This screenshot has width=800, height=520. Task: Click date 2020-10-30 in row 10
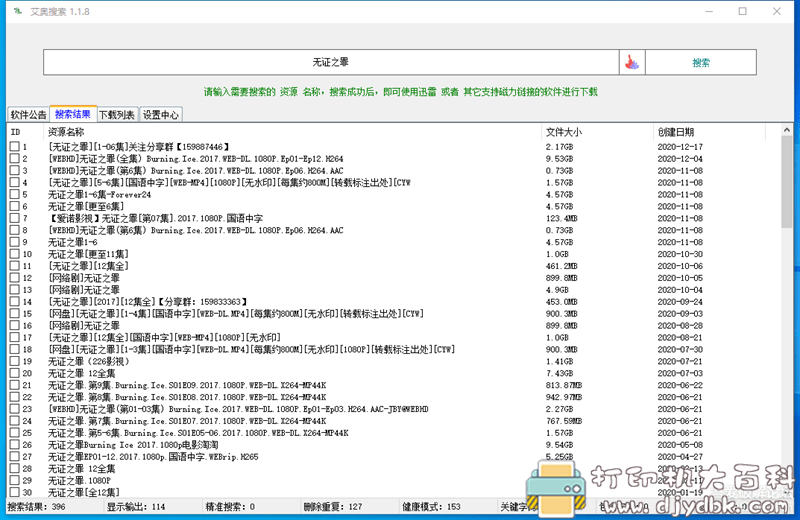click(x=680, y=254)
